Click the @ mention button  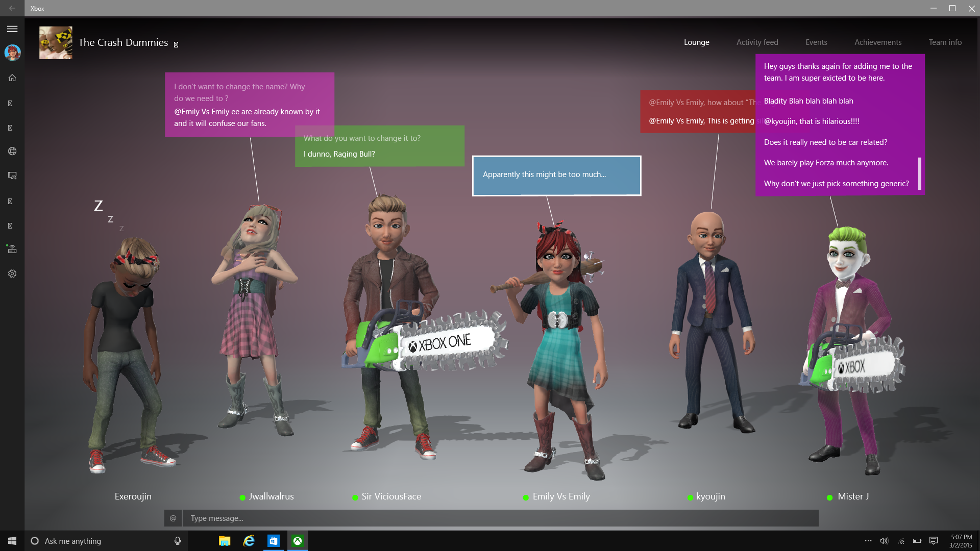(173, 518)
